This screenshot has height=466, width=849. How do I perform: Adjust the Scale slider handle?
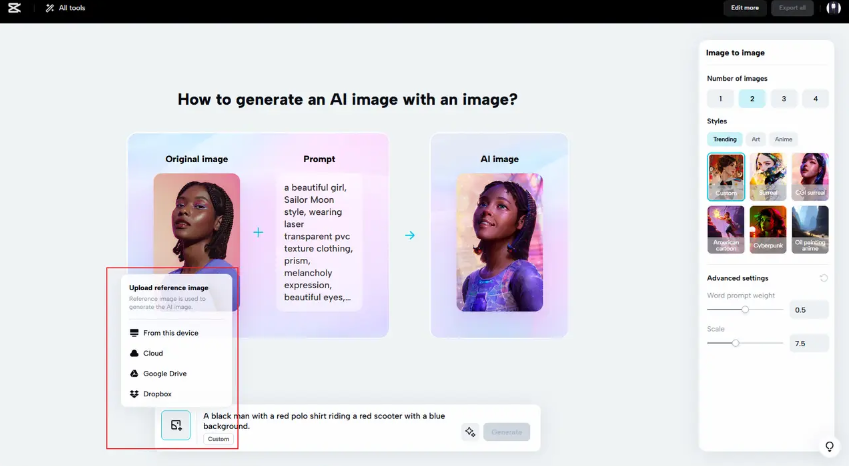(x=735, y=343)
